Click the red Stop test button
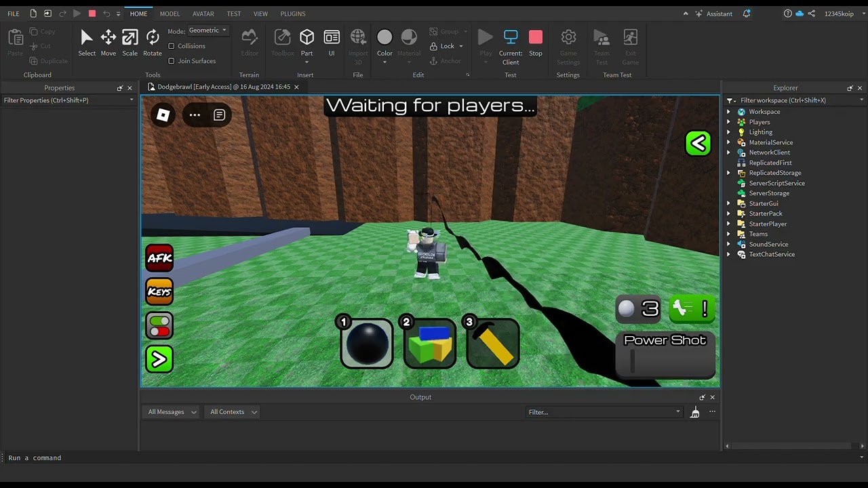Image resolution: width=868 pixels, height=488 pixels. 536,43
